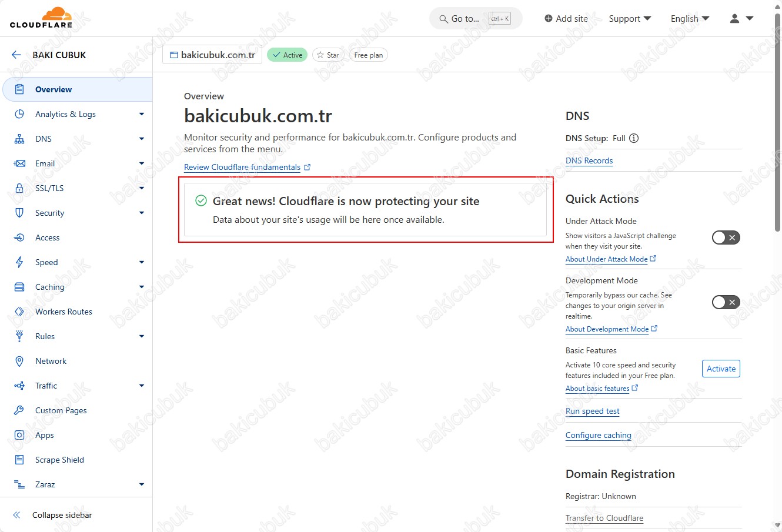This screenshot has height=532, width=782.
Task: Click the Network location pin icon
Action: [x=19, y=361]
